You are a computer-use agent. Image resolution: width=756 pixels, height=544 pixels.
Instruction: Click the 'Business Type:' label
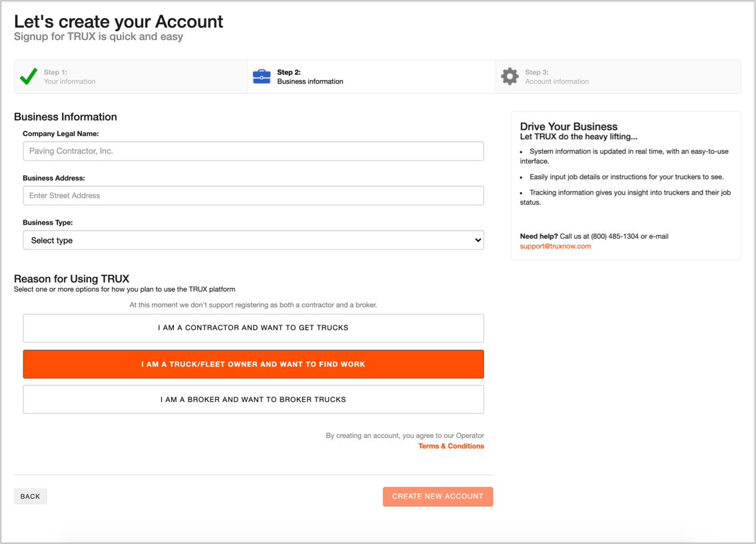click(48, 223)
